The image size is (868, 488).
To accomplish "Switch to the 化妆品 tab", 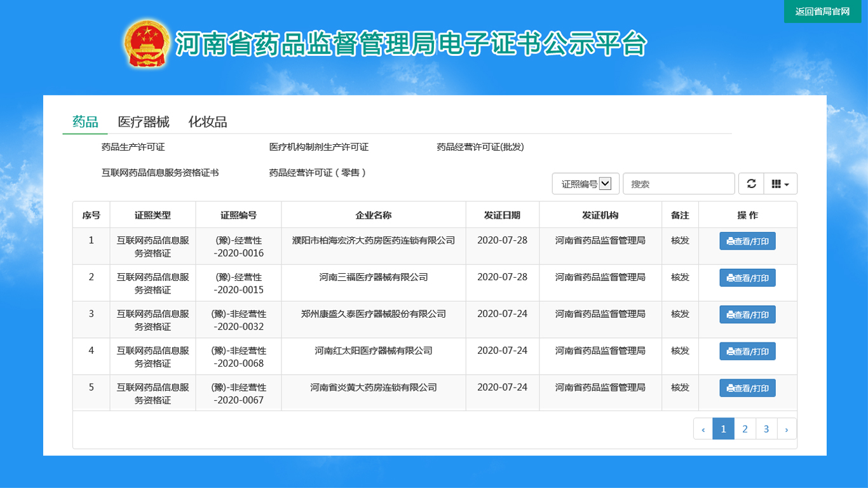I will (x=208, y=122).
